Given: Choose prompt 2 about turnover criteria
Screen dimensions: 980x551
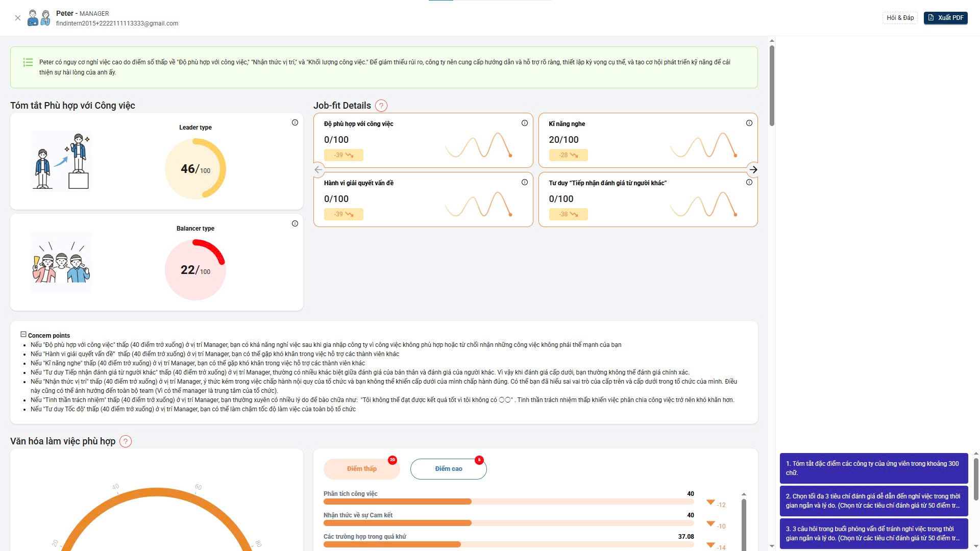Looking at the screenshot, I should [x=874, y=501].
